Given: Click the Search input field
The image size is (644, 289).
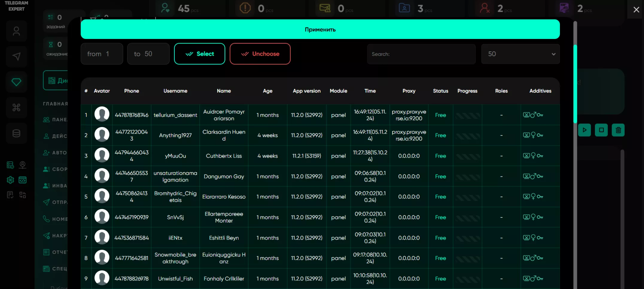Looking at the screenshot, I should 421,54.
